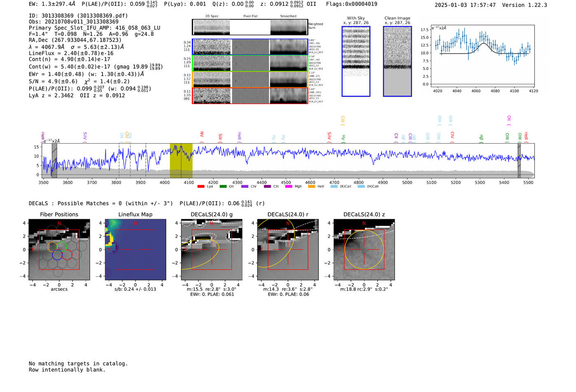Viewport: 576px width, 392px height.
Task: Click the blue fiber circle in Fiber Positions
Action: (57, 255)
